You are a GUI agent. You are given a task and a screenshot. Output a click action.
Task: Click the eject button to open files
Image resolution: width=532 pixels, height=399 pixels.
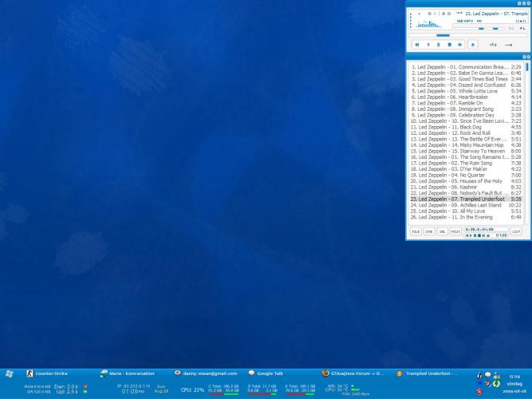click(x=473, y=45)
